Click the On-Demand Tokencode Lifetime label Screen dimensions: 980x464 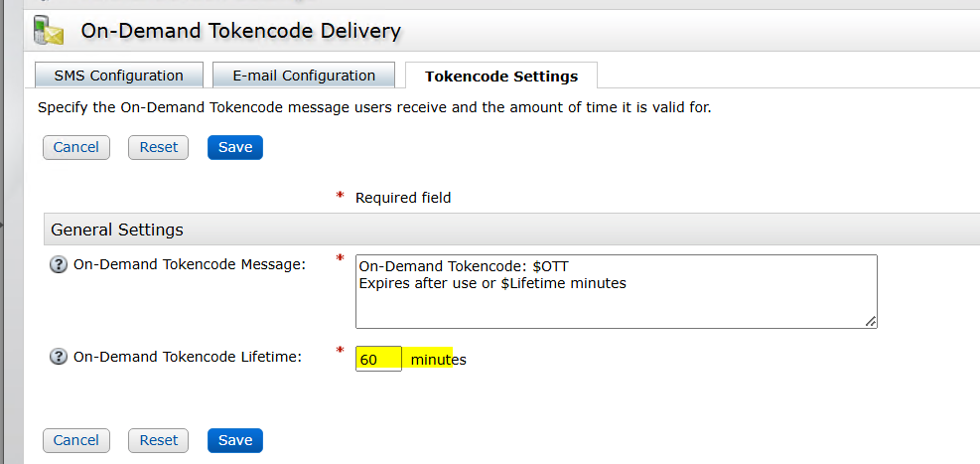pyautogui.click(x=187, y=357)
